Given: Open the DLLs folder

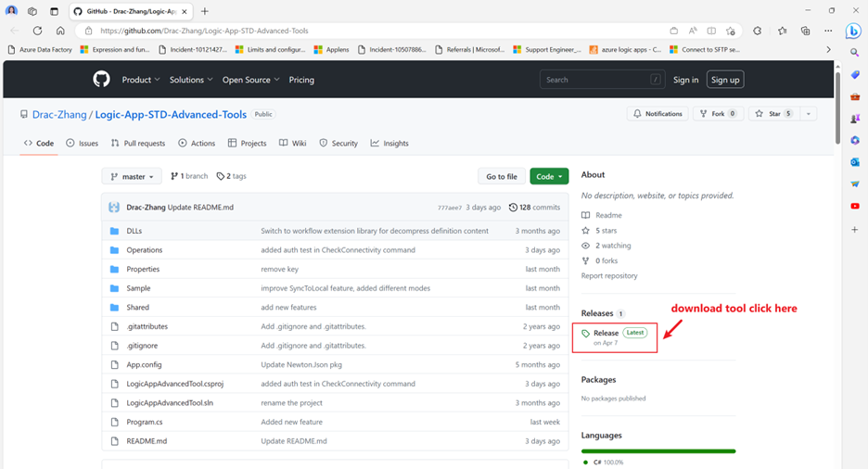Looking at the screenshot, I should pos(134,231).
